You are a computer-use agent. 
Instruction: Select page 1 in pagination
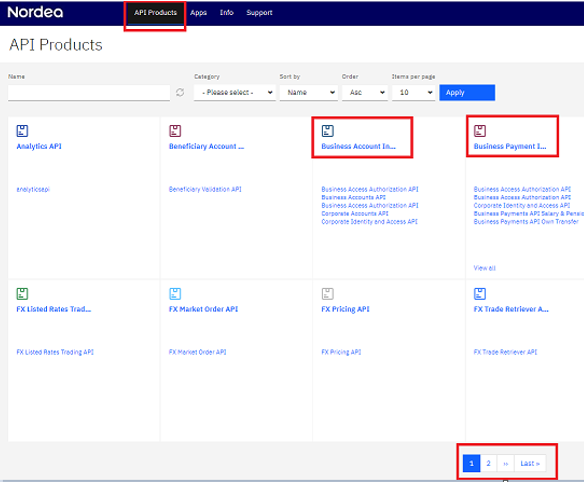point(472,463)
